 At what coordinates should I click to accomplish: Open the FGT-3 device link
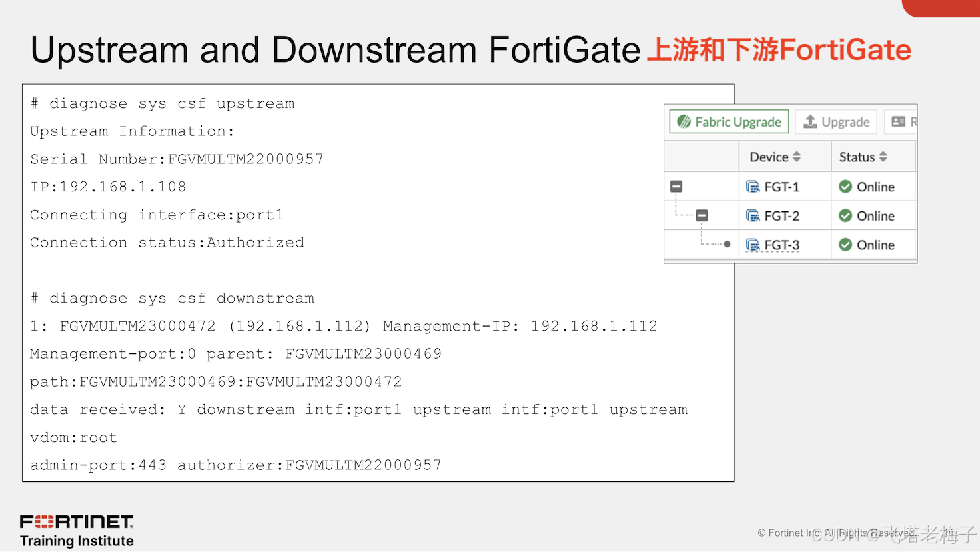[781, 245]
